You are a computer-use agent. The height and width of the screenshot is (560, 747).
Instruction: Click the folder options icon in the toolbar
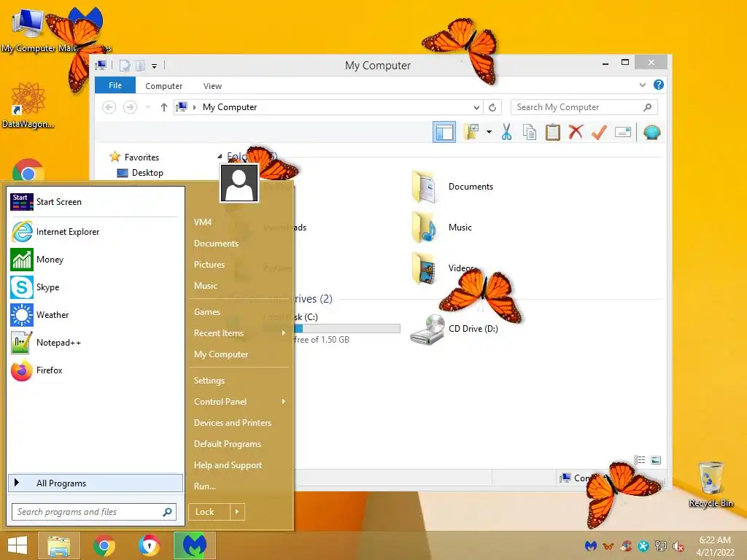[x=472, y=132]
